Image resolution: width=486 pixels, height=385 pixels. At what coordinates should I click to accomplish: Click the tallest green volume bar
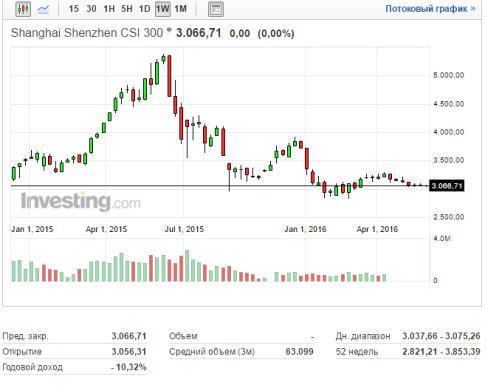(x=187, y=265)
